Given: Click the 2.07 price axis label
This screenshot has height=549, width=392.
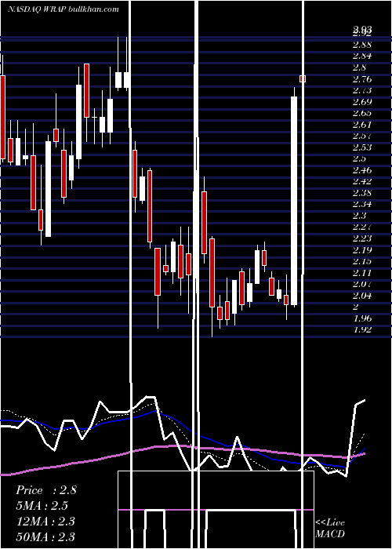Looking at the screenshot, I should (x=362, y=284).
